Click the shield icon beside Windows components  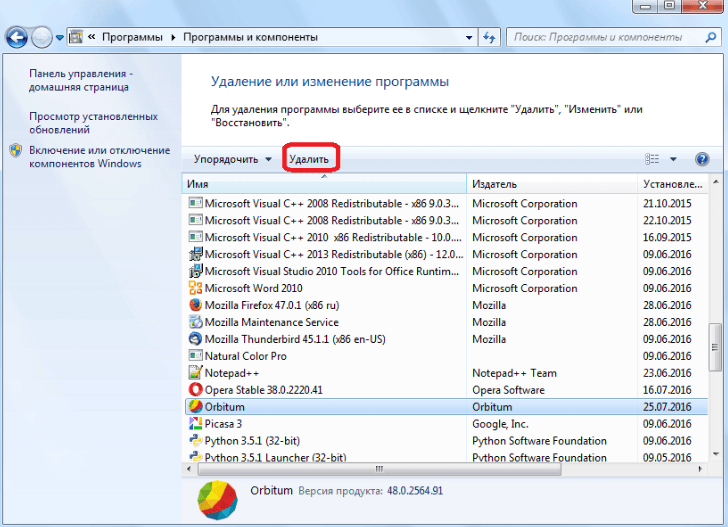pos(16,150)
